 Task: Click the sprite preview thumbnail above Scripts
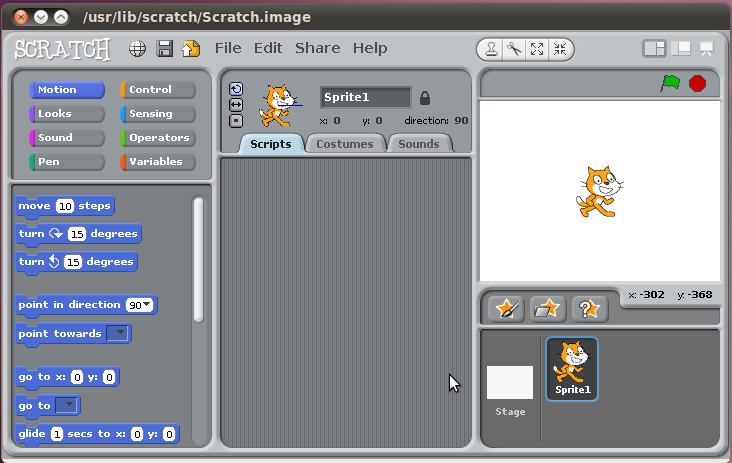[279, 106]
